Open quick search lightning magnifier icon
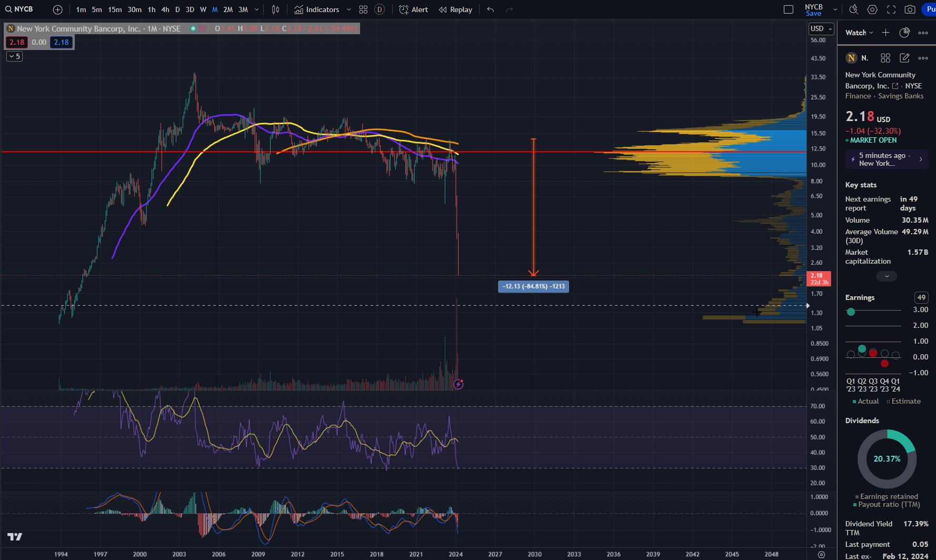This screenshot has width=936, height=560. pyautogui.click(x=854, y=9)
